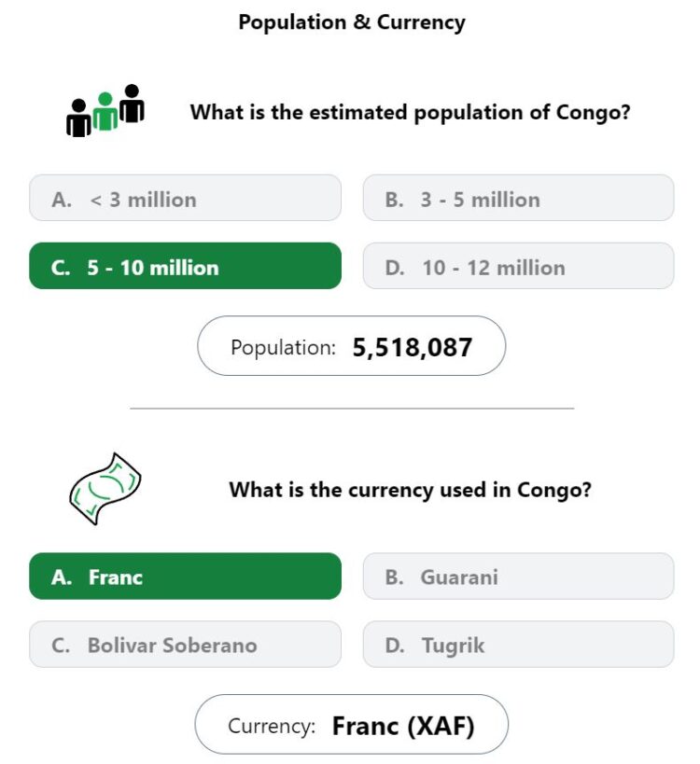Image resolution: width=700 pixels, height=764 pixels.
Task: Click the Population & Currency heading
Action: tap(352, 22)
